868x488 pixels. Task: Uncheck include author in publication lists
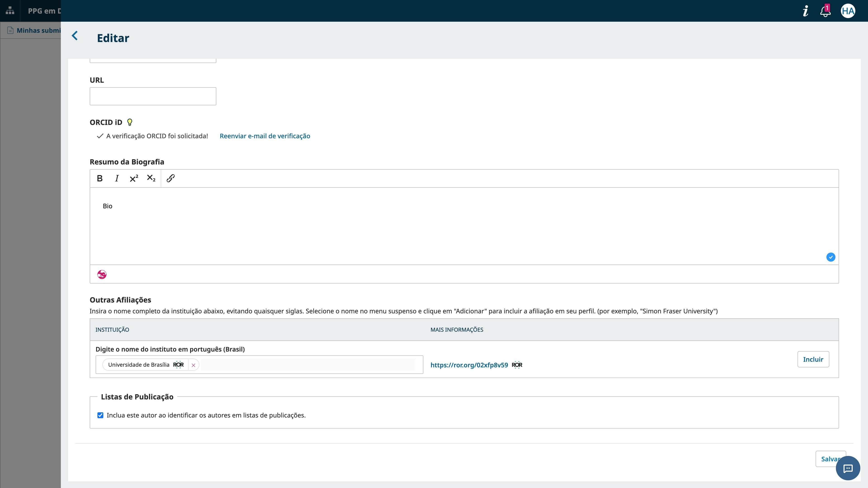100,415
